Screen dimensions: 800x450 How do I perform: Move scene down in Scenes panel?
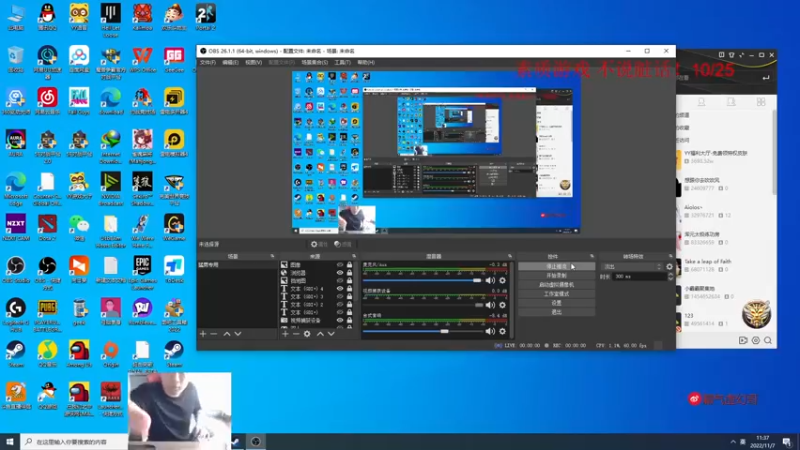pos(238,334)
